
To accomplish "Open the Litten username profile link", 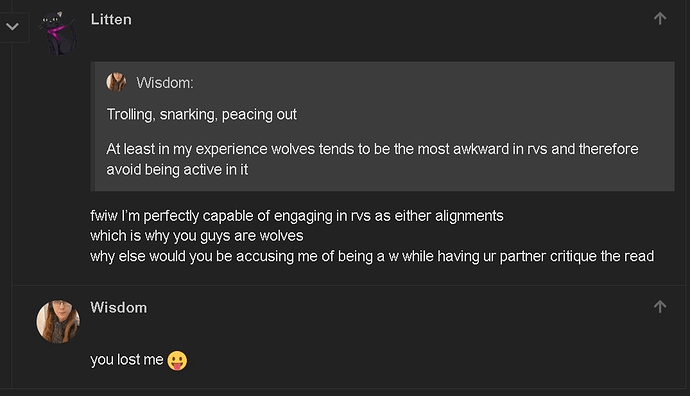I will click(111, 19).
